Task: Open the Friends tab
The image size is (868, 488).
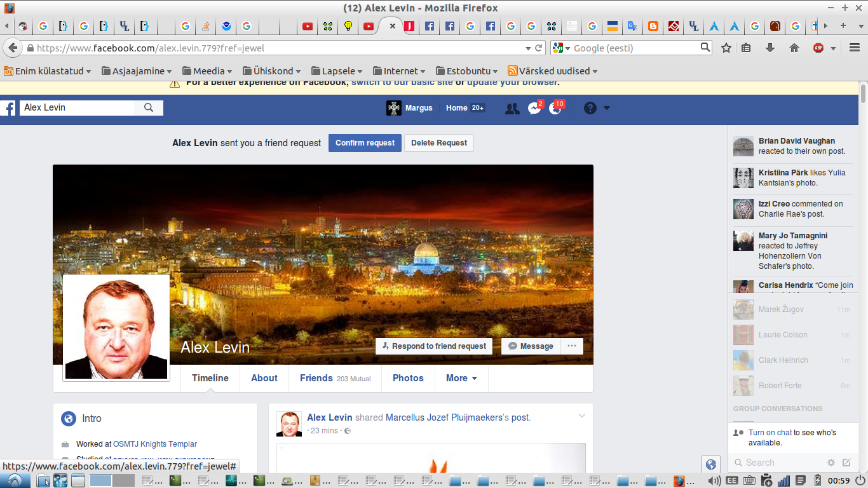Action: [336, 378]
